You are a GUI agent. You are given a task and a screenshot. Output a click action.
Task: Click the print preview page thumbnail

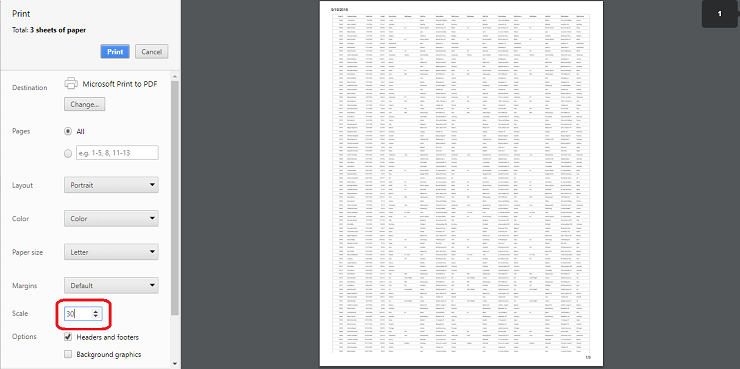point(462,184)
